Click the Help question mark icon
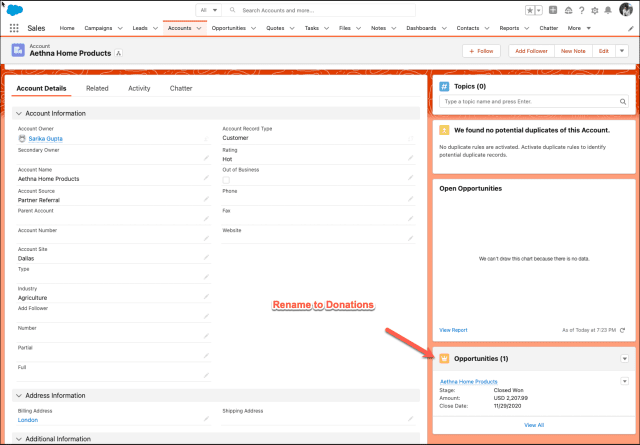640x445 pixels. point(582,10)
